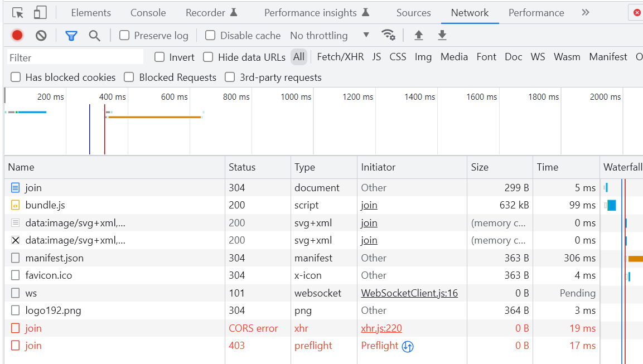643x364 pixels.
Task: Toggle the filter funnel icon
Action: coord(71,36)
